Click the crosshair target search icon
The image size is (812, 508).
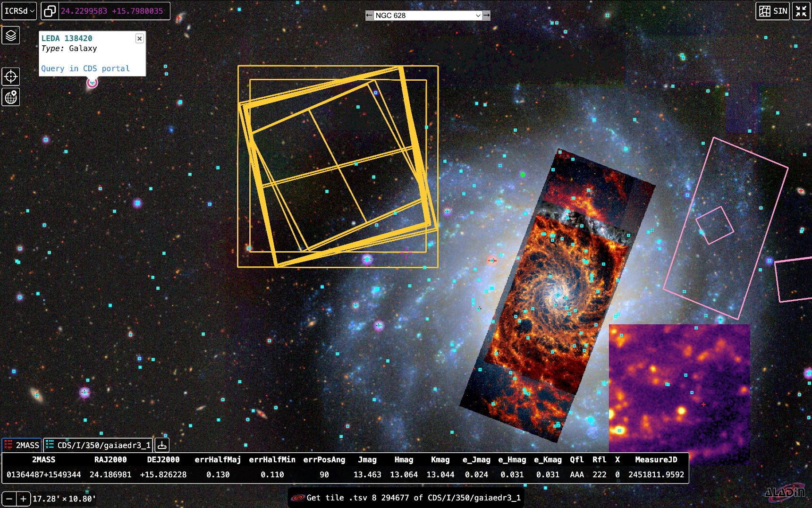pyautogui.click(x=11, y=76)
